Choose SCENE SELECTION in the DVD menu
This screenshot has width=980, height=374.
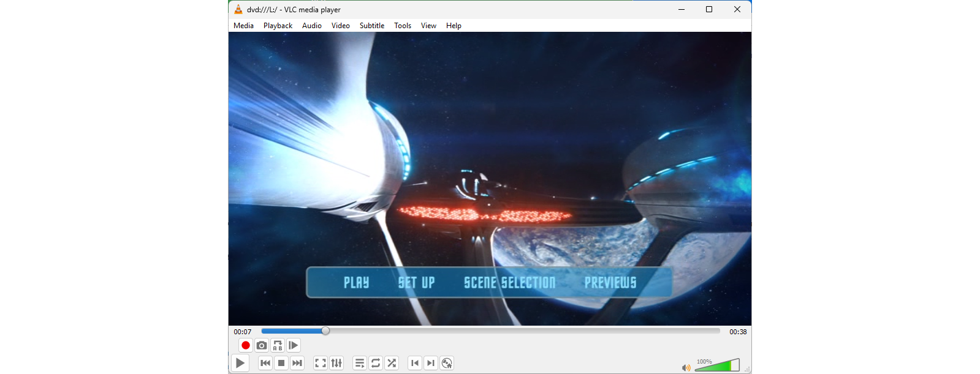pos(509,282)
